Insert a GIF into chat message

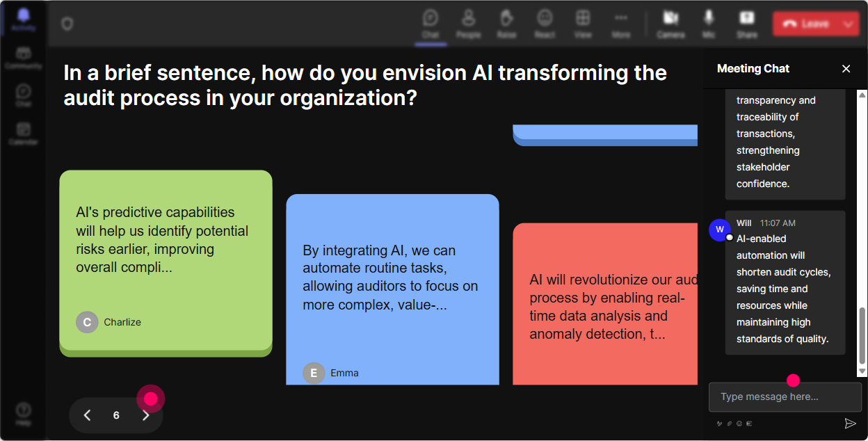[x=749, y=423]
